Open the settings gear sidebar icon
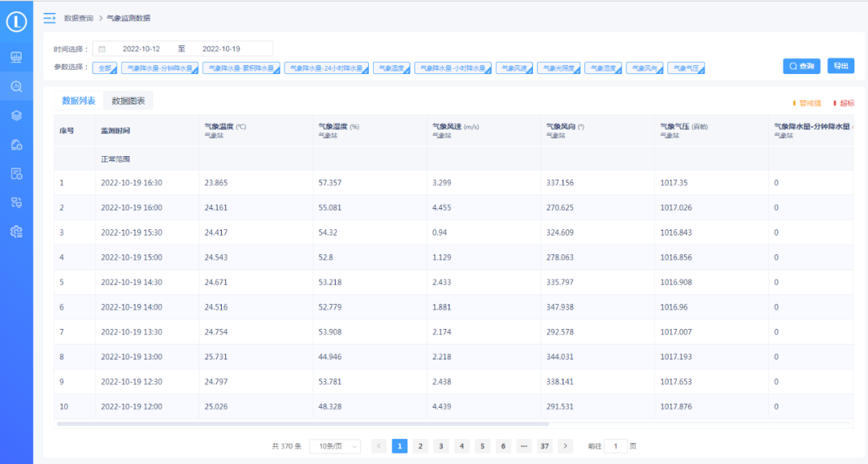Viewport: 868px width, 464px height. (16, 232)
